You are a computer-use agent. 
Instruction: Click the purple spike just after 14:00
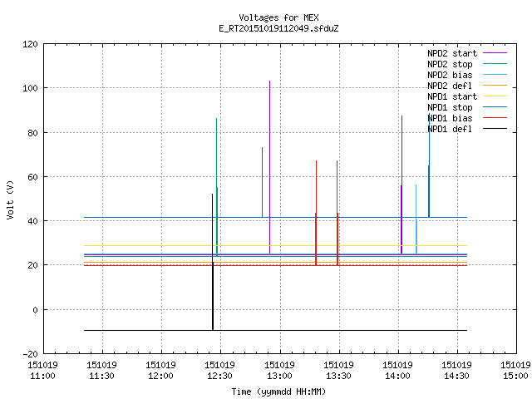[x=401, y=185]
